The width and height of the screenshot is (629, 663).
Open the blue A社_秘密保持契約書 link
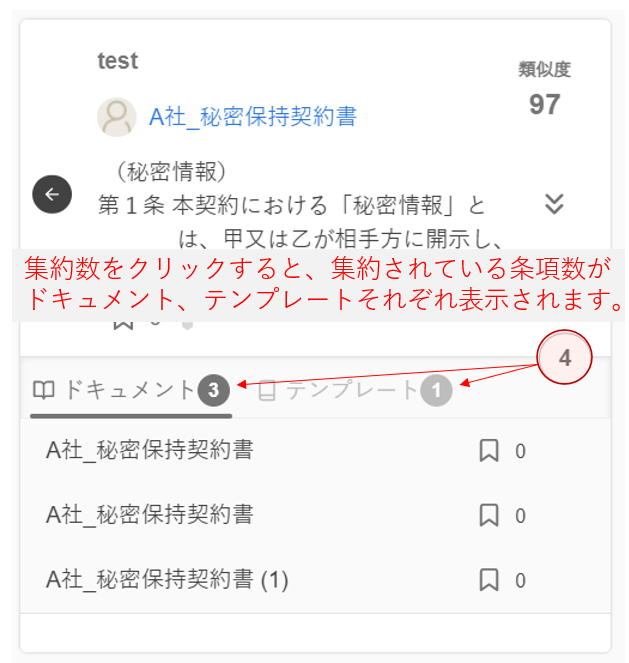[252, 117]
